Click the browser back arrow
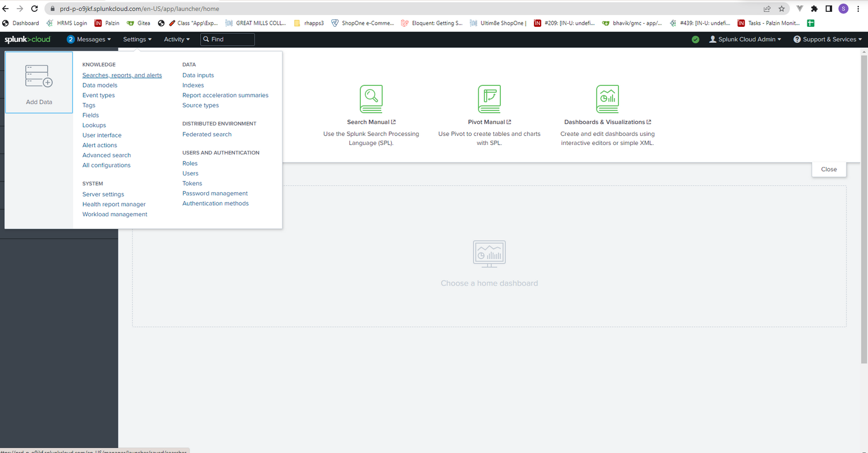The height and width of the screenshot is (453, 868). pyautogui.click(x=6, y=9)
